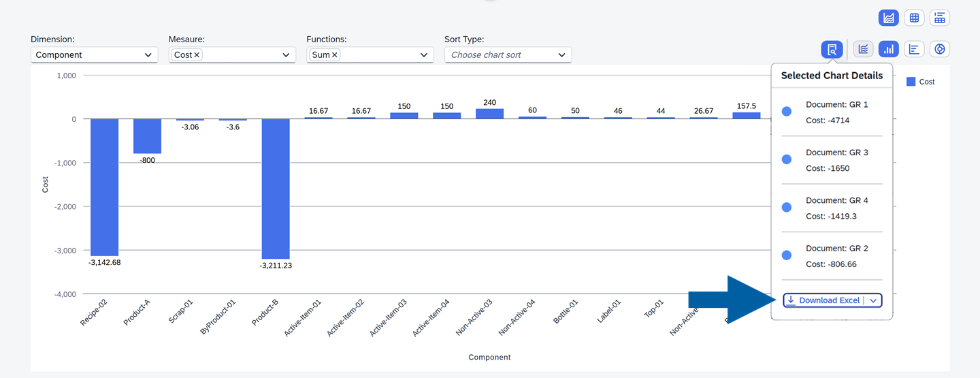Select the vertical bar chart icon
Image resolution: width=980 pixels, height=378 pixels.
pos(889,49)
